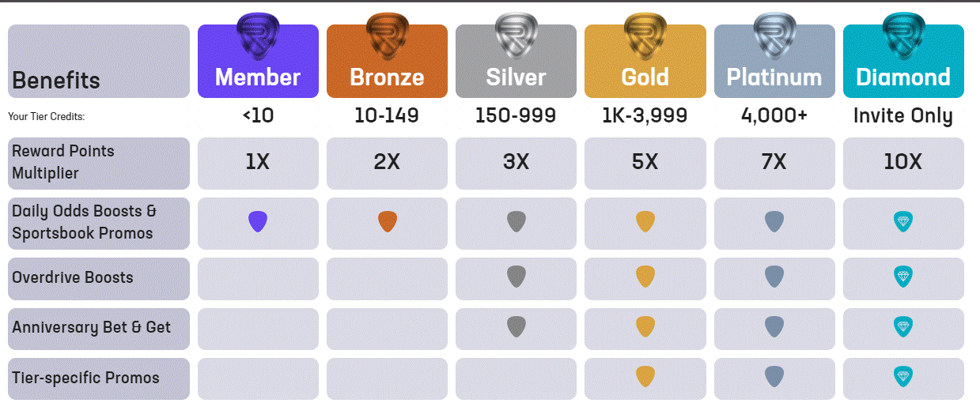Click the purple Member shield icon for Daily Odds Boosts
Screen dimensions: 980x403
[x=258, y=222]
